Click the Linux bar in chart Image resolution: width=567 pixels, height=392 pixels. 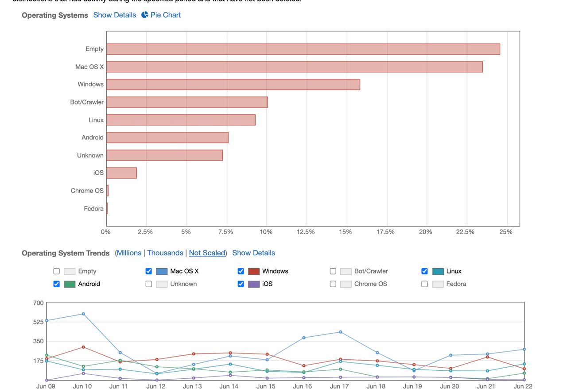click(x=181, y=120)
